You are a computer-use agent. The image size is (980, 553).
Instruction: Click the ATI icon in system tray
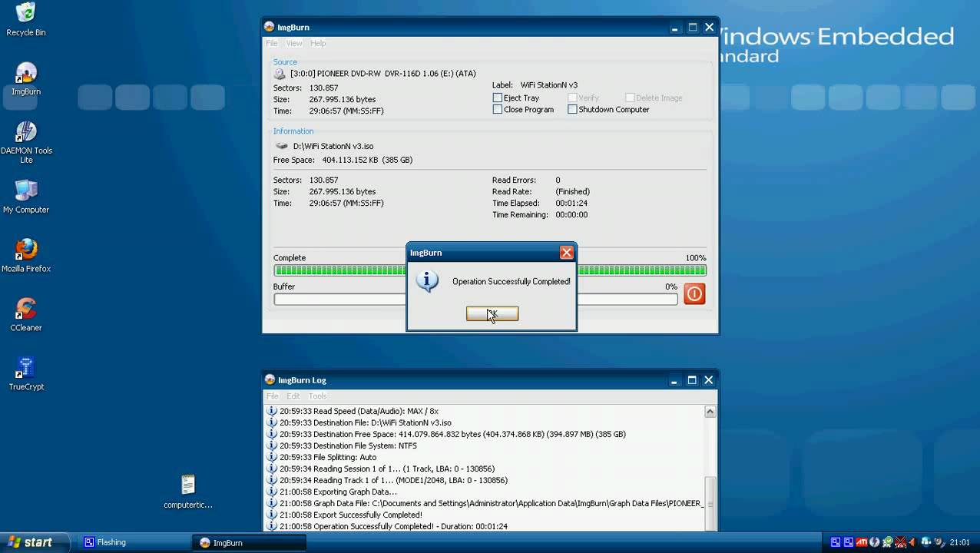[x=861, y=542]
